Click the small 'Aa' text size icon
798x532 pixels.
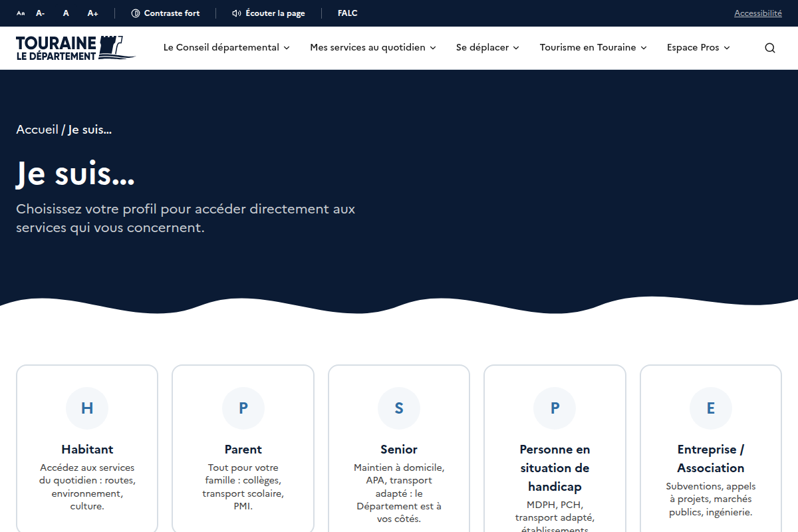coord(21,13)
